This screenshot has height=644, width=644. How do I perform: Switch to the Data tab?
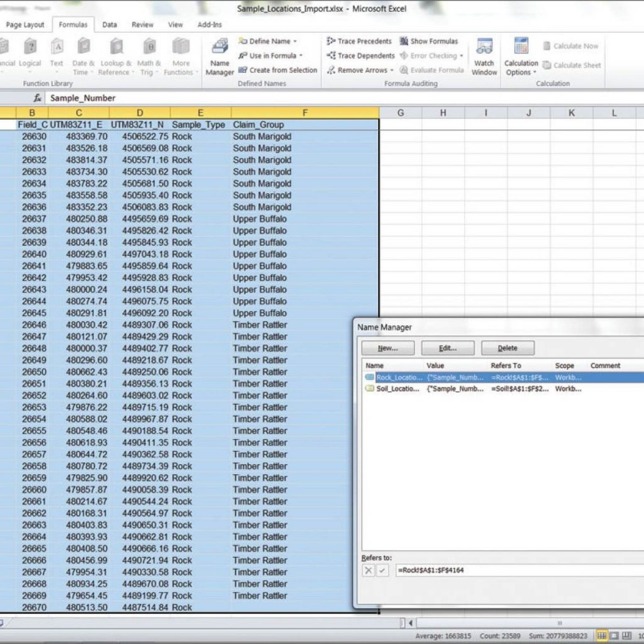tap(109, 25)
